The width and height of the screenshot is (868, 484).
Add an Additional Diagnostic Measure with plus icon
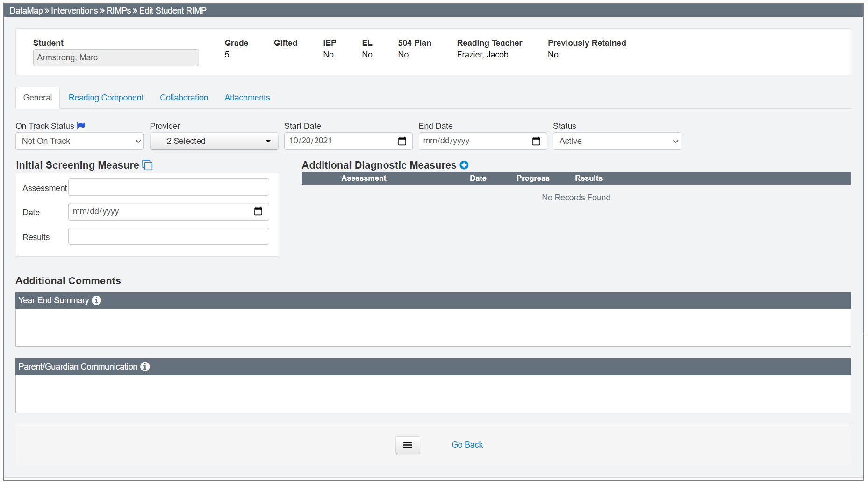(464, 165)
